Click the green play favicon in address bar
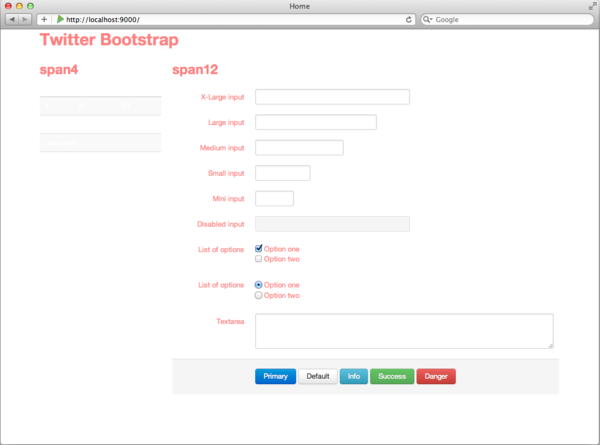The width and height of the screenshot is (600, 445). pyautogui.click(x=60, y=19)
